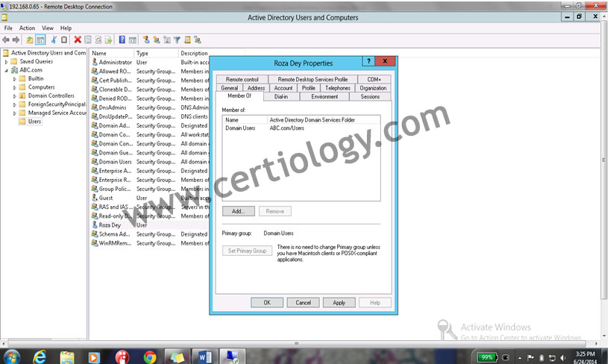Switch to the Environment tab
Screen dimensions: 610x364
pyautogui.click(x=324, y=96)
